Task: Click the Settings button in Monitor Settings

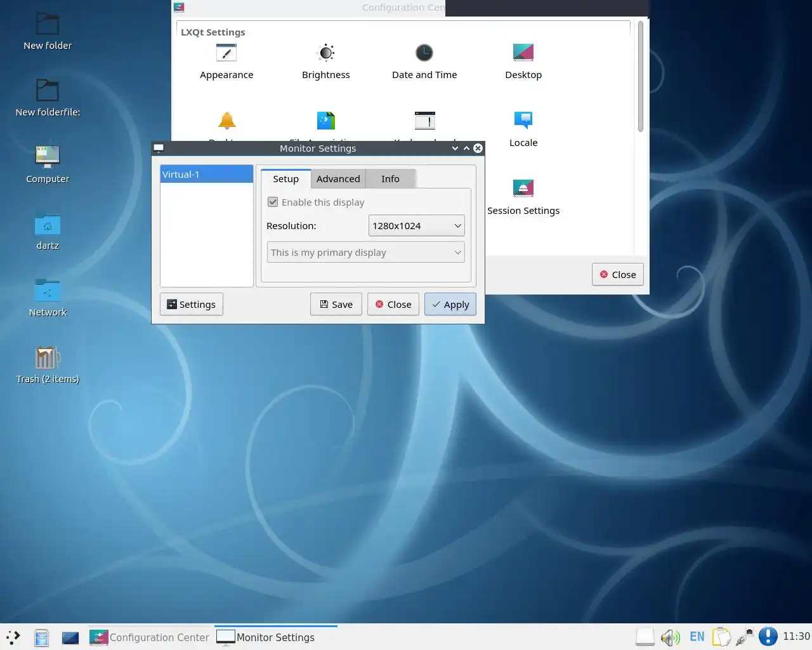Action: (192, 305)
